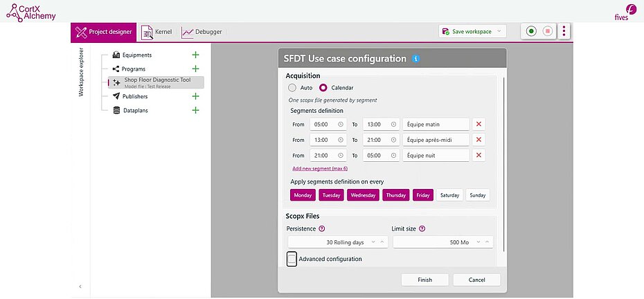Open the 30 Rolling days persistence dropdown
644x299 pixels.
click(375, 242)
